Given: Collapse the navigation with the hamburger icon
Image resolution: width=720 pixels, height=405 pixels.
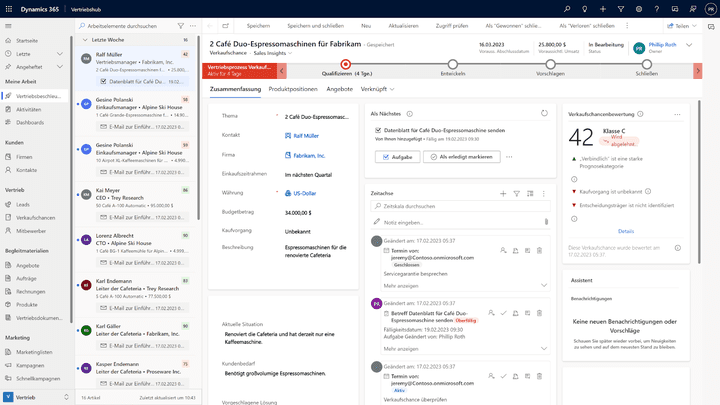Looking at the screenshot, I should pyautogui.click(x=9, y=25).
